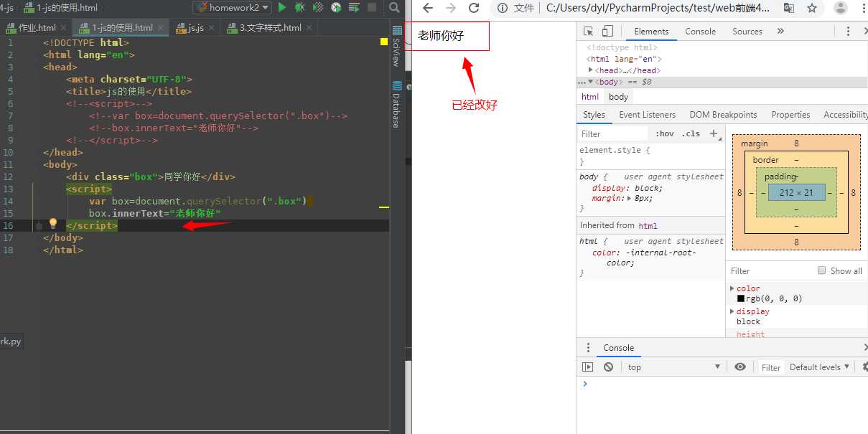Open the Database side panel
The image size is (868, 434).
coord(396,105)
